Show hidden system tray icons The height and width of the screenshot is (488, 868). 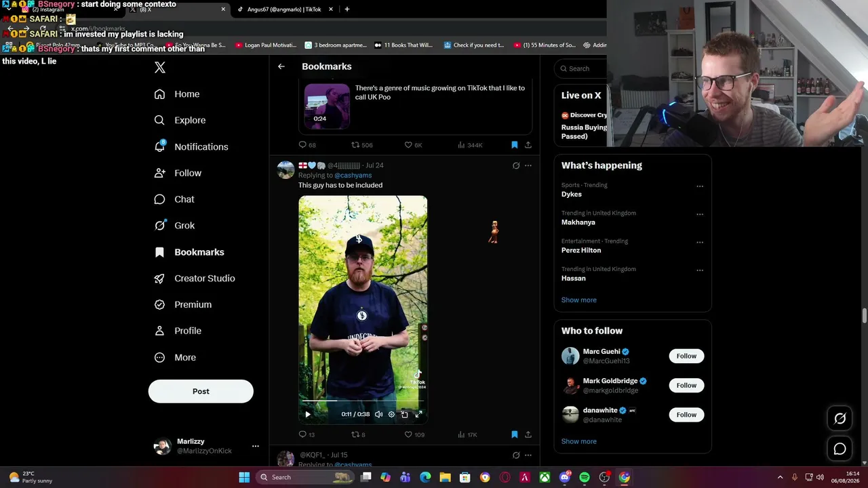point(780,477)
